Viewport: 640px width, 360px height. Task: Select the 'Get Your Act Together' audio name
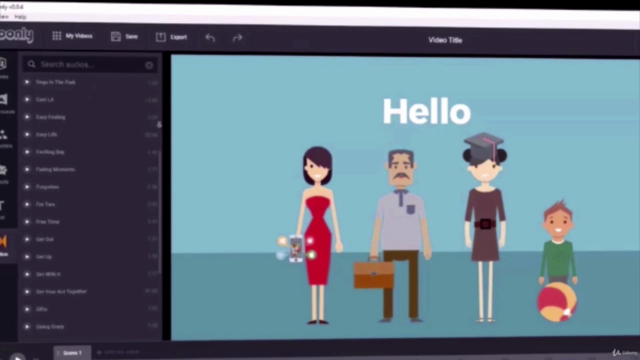(61, 291)
